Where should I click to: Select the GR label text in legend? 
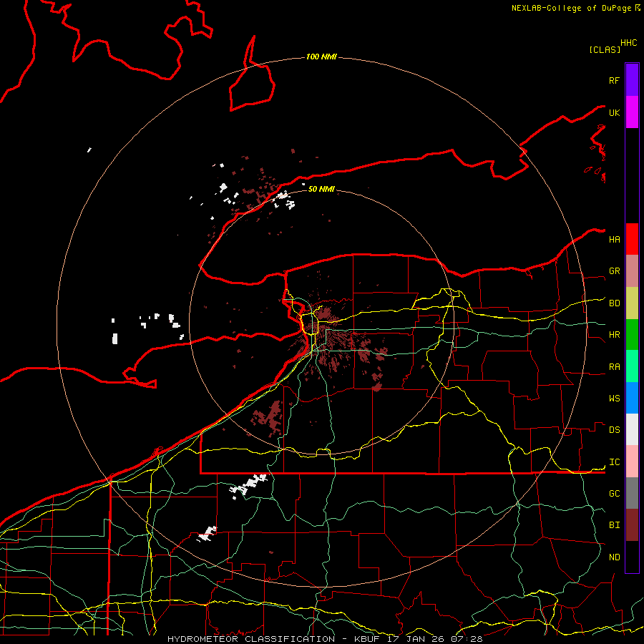[x=614, y=271]
